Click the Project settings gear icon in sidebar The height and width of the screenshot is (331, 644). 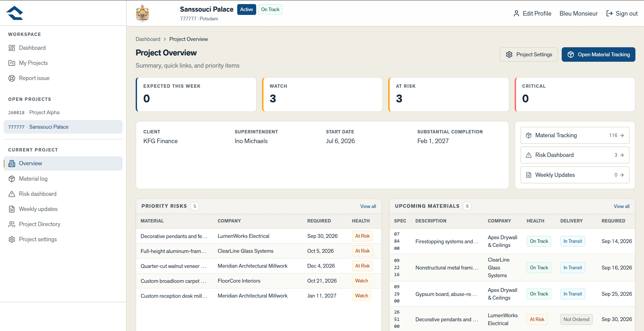tap(12, 239)
